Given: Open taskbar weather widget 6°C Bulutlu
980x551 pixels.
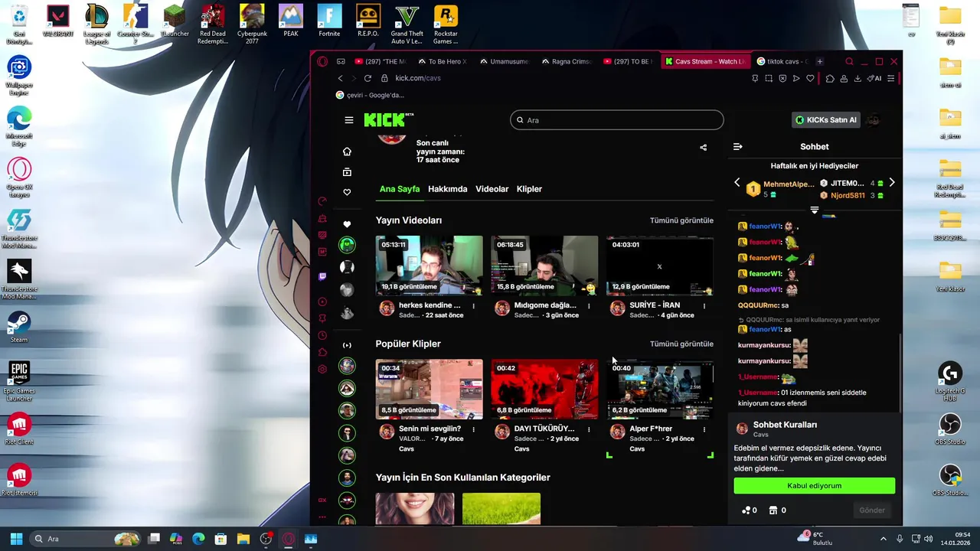Looking at the screenshot, I should [815, 539].
